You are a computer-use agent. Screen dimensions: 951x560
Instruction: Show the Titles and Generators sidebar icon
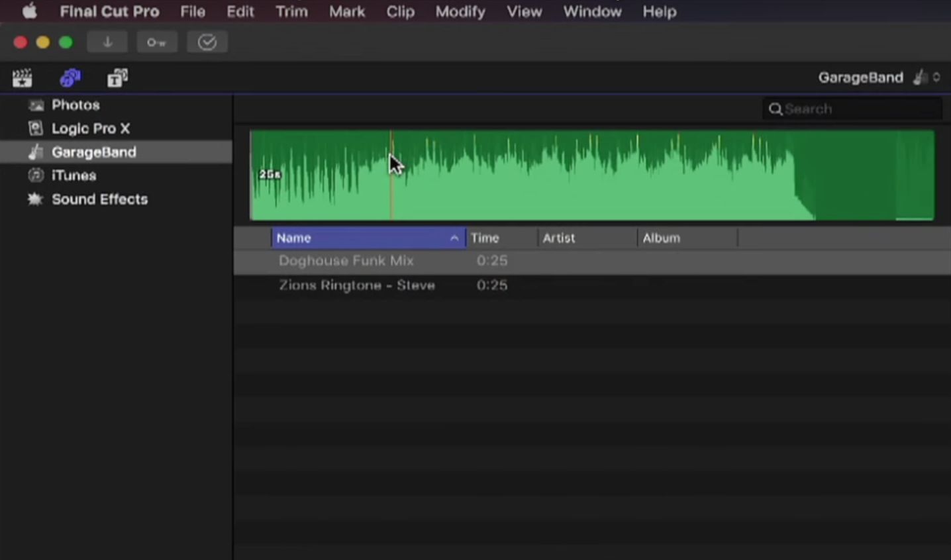(118, 78)
